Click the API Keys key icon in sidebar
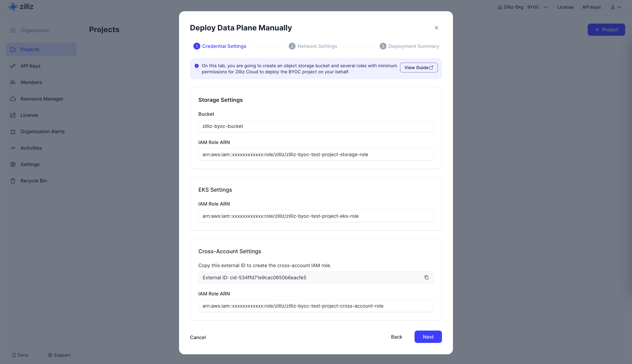The height and width of the screenshot is (364, 632). [13, 66]
